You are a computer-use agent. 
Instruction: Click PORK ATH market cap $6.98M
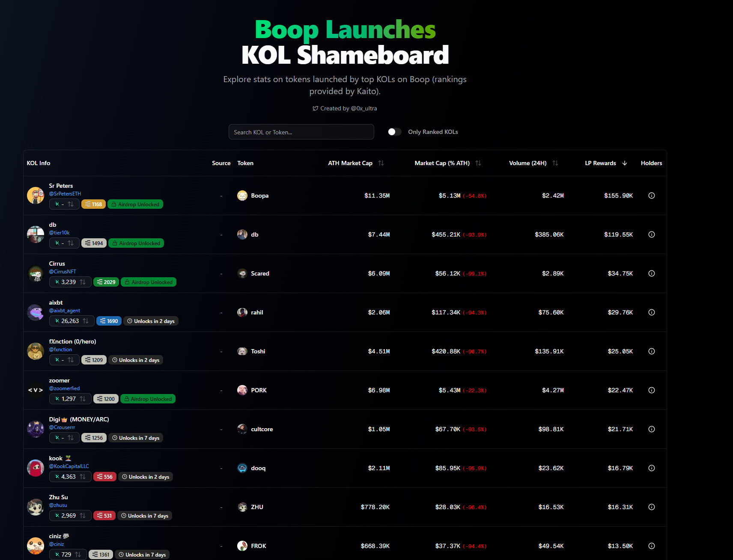click(x=379, y=390)
